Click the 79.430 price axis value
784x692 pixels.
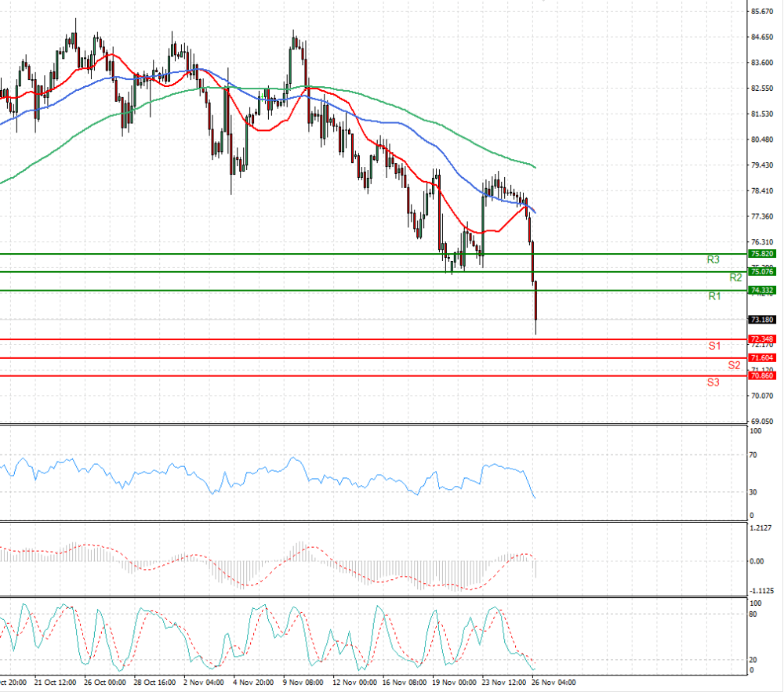pos(762,165)
